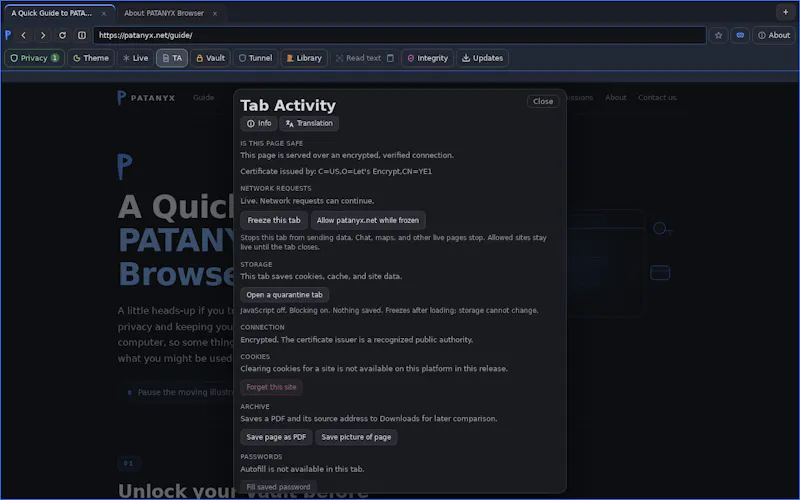The width and height of the screenshot is (800, 500).
Task: Open the Guide link in the page navigation
Action: [204, 97]
